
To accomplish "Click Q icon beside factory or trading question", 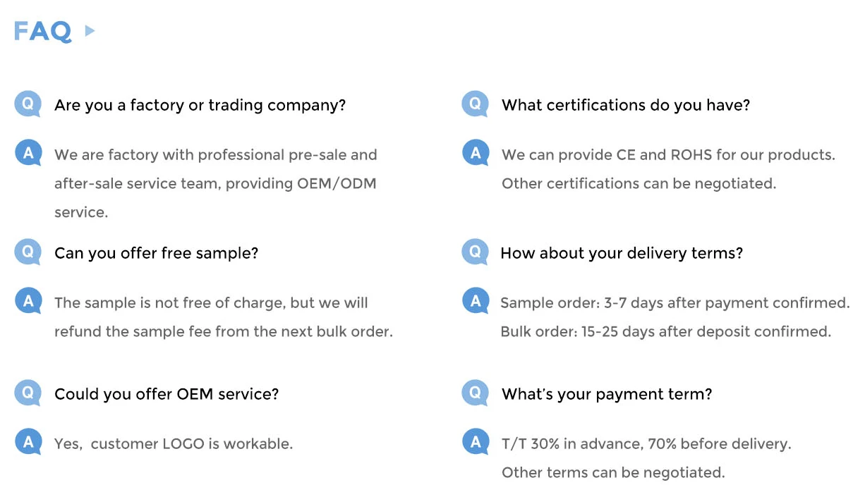I will click(x=28, y=104).
